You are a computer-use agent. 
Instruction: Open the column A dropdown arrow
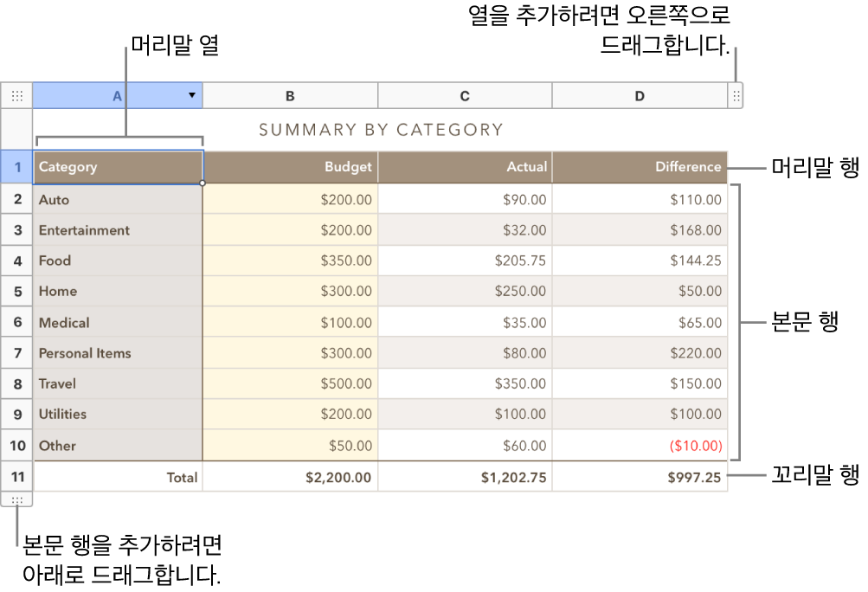tap(191, 95)
